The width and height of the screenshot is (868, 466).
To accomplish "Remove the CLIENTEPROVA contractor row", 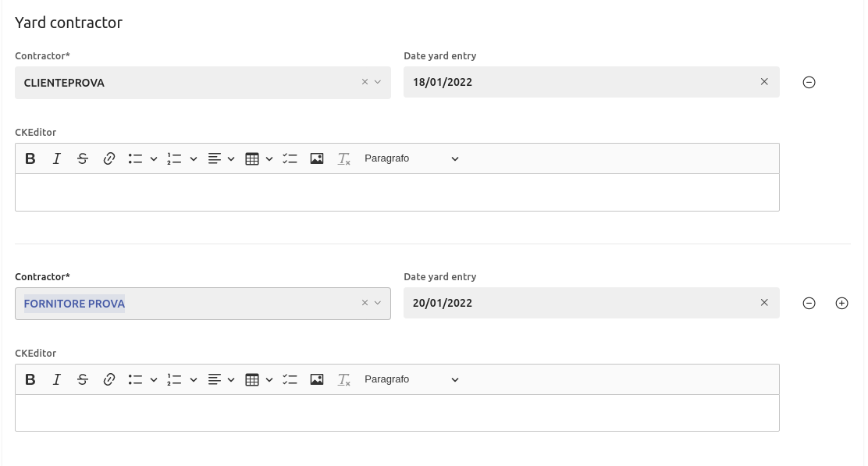I will (809, 83).
